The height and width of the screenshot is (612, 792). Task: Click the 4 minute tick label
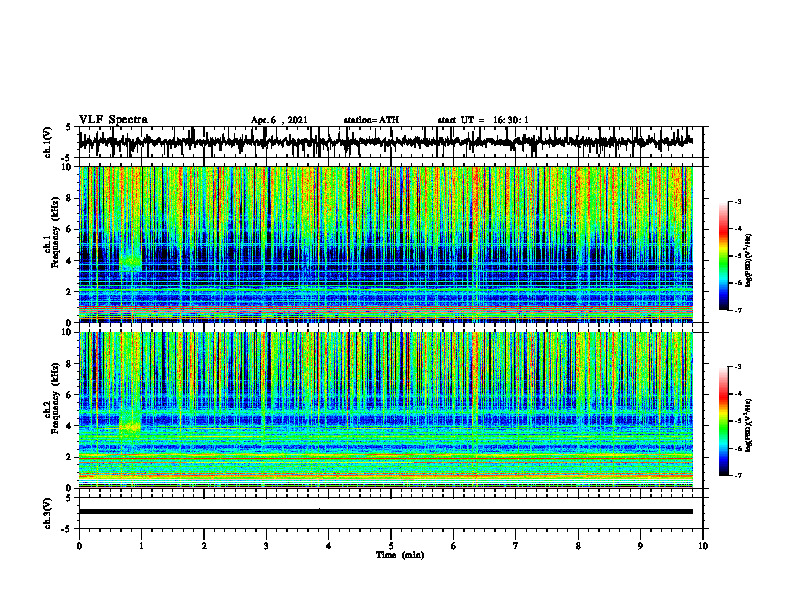[x=329, y=546]
